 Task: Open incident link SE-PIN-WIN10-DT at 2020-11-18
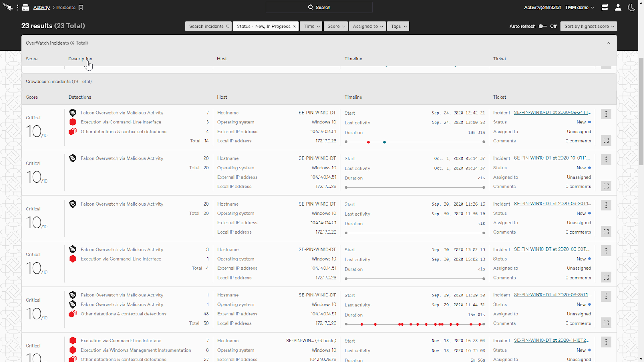click(551, 340)
